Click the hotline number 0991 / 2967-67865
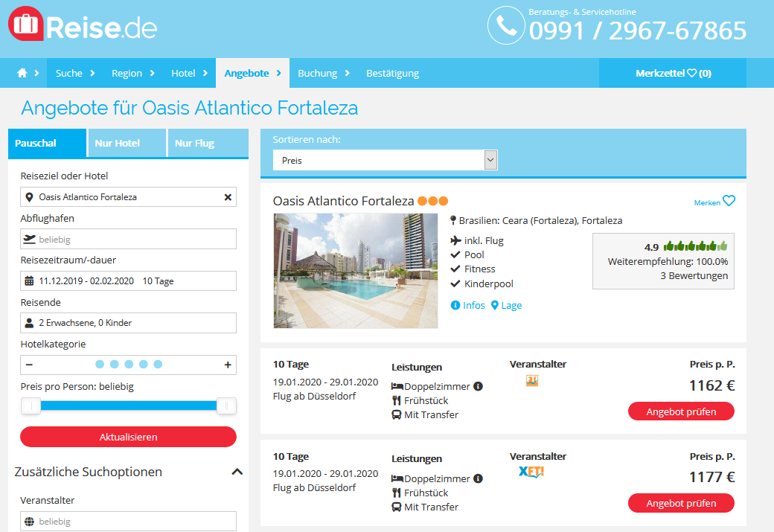Image resolution: width=774 pixels, height=532 pixels. 637,31
